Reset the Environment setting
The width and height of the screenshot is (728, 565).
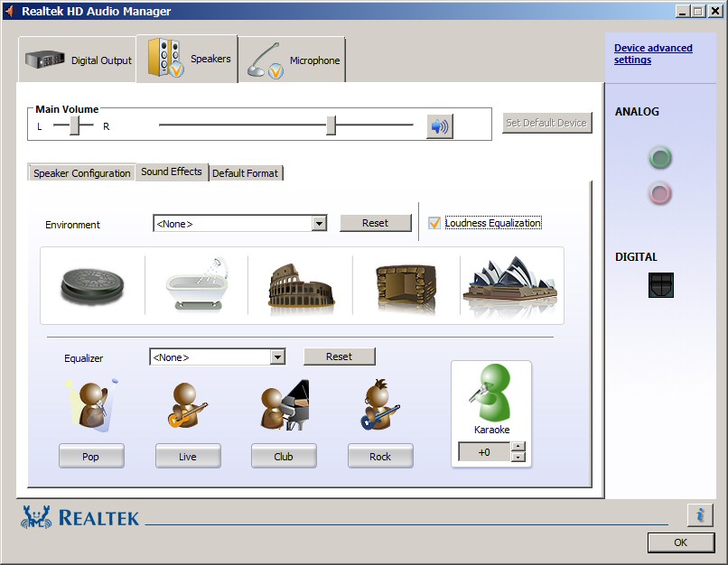[375, 223]
